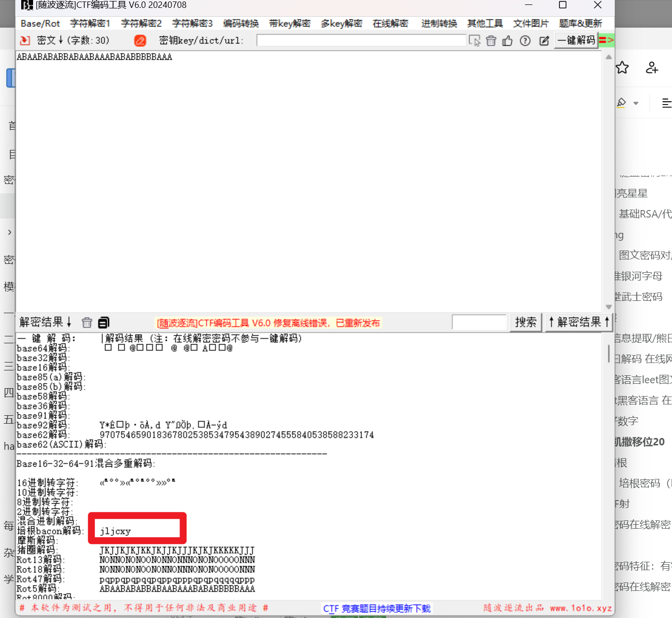Click into the ciphertext text area

309,182
